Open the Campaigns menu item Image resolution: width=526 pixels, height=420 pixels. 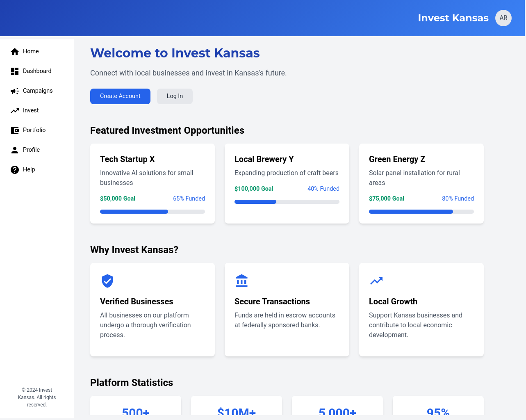tap(38, 91)
